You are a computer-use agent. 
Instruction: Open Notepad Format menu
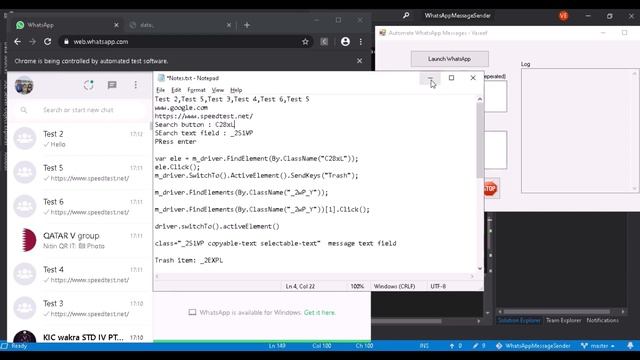click(x=196, y=90)
